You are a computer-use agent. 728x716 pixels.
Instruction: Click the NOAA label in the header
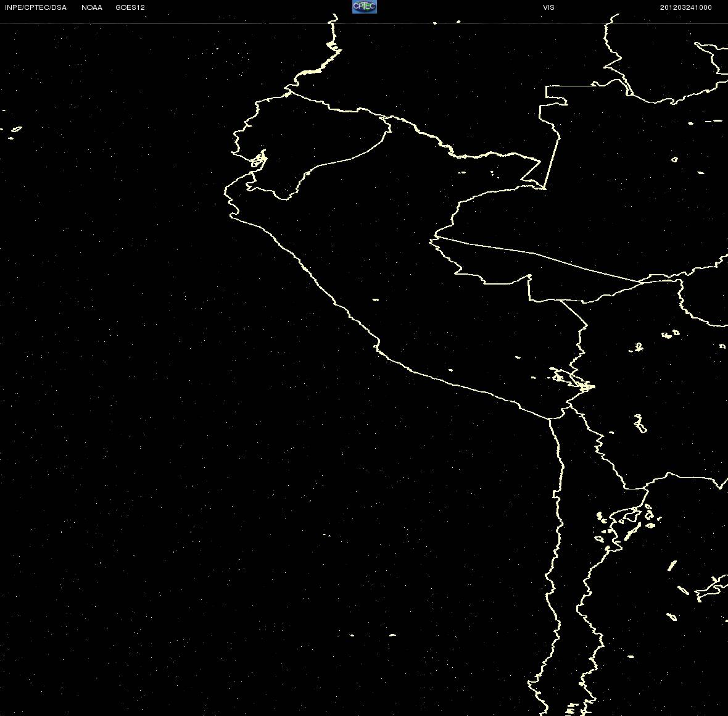[x=92, y=7]
